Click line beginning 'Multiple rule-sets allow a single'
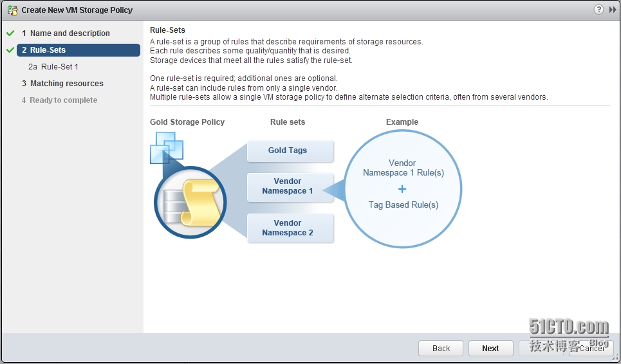 (349, 97)
